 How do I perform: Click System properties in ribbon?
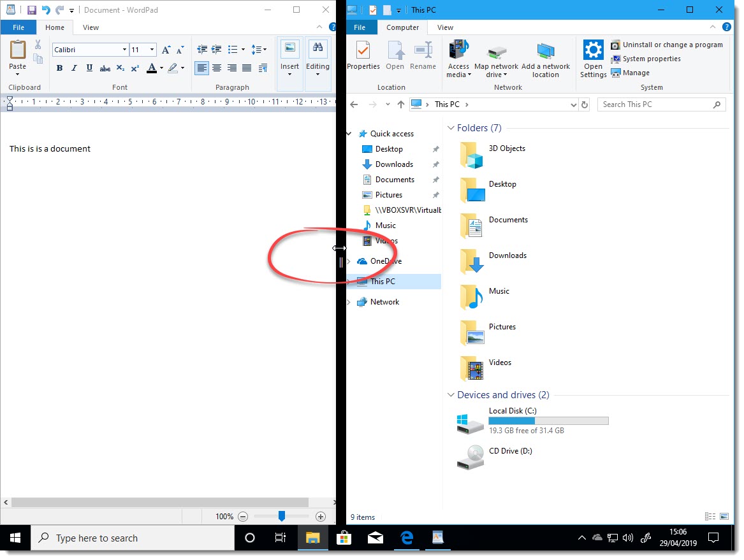tap(646, 59)
